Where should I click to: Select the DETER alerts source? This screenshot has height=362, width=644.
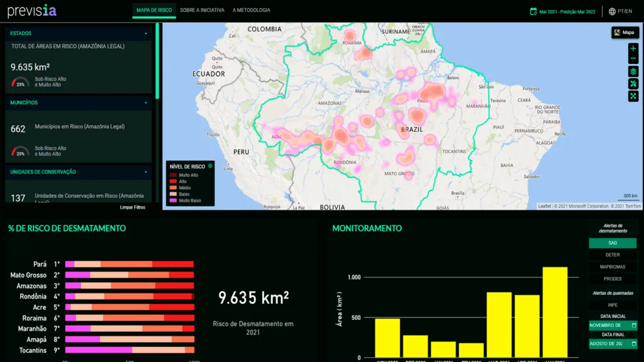pos(613,255)
